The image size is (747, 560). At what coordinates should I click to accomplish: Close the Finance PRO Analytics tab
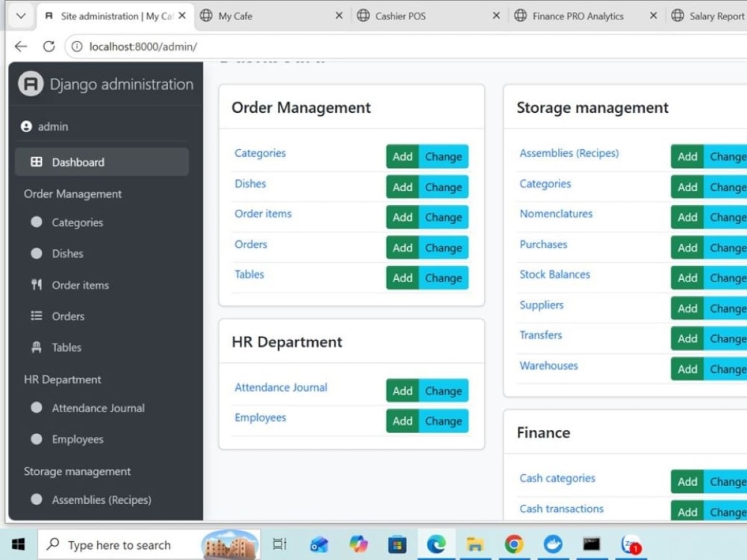(x=653, y=16)
